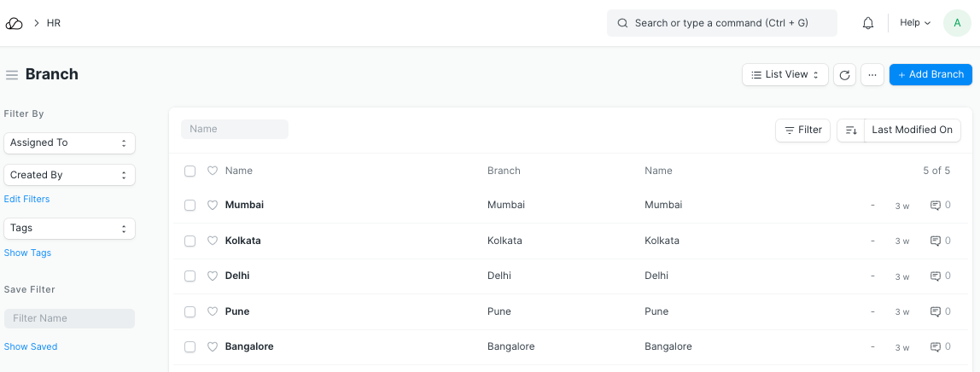The width and height of the screenshot is (980, 372).
Task: Open the Created By dropdown
Action: pyautogui.click(x=69, y=175)
